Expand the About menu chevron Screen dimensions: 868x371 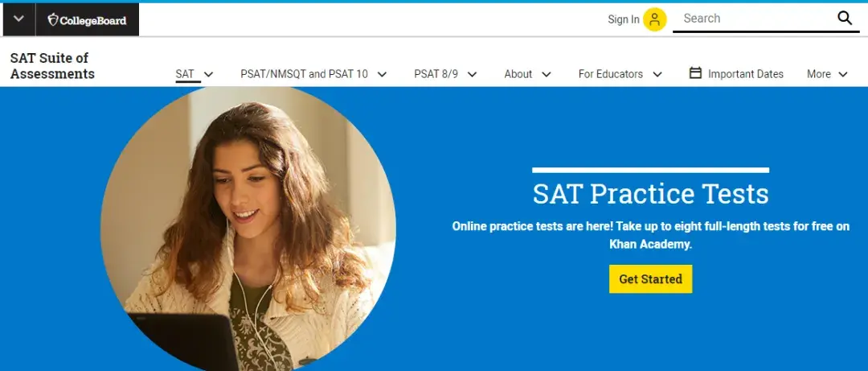click(x=547, y=74)
